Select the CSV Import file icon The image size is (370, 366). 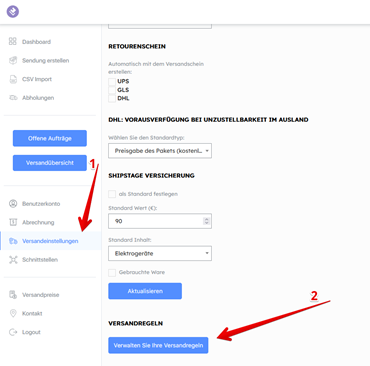click(x=13, y=79)
